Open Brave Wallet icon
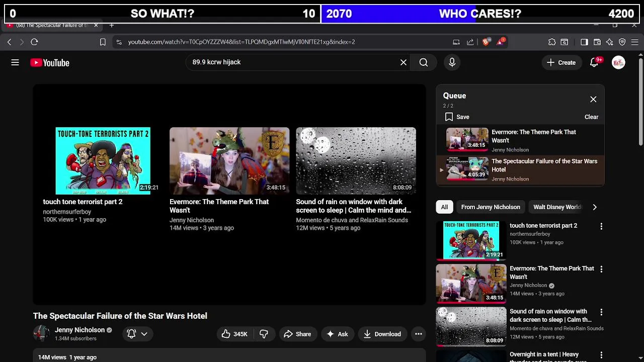The width and height of the screenshot is (644, 362). (597, 42)
